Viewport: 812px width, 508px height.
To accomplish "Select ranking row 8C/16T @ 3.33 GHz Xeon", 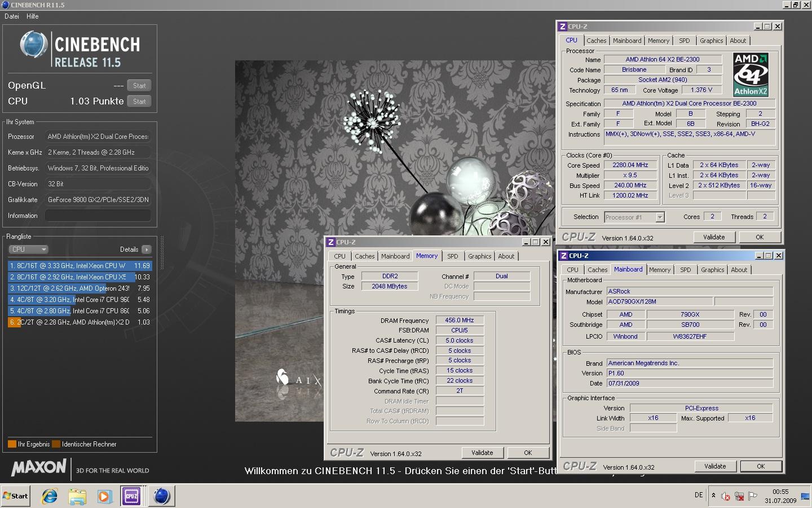I will [80, 265].
